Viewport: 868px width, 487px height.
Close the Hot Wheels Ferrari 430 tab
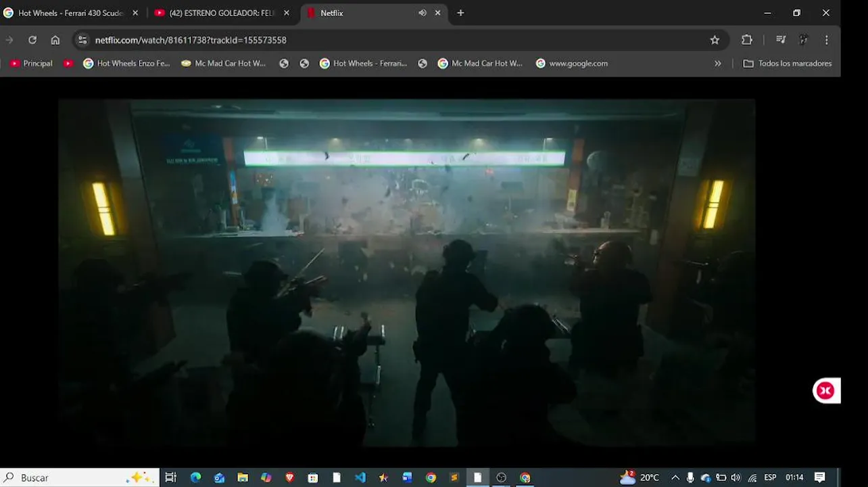(135, 13)
